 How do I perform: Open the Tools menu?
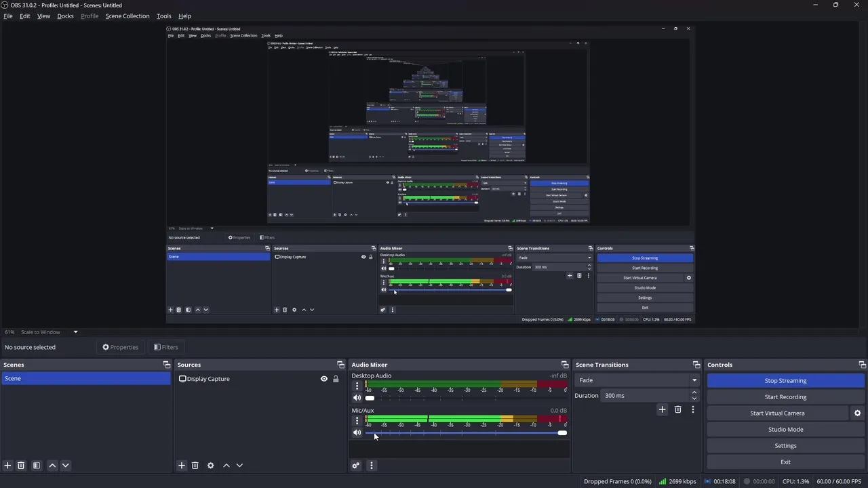tap(164, 16)
